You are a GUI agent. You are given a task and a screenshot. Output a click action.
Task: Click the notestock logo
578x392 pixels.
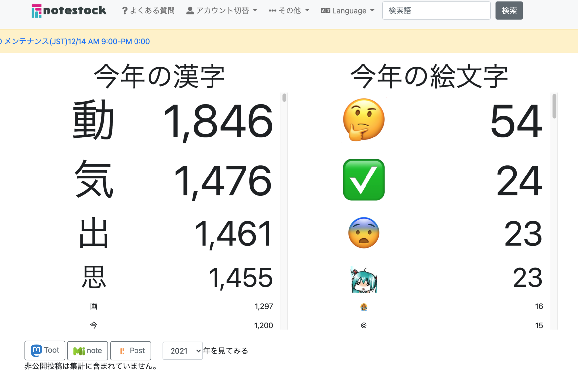(69, 11)
